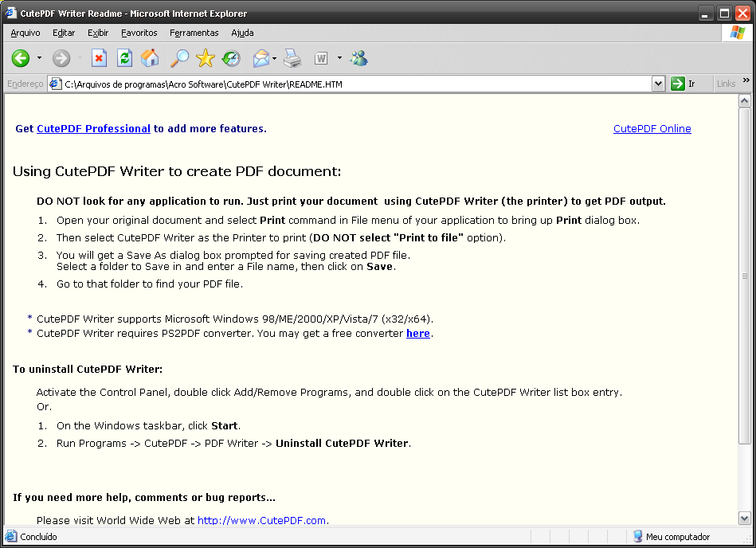Click the Concluído status bar text

pos(38,537)
